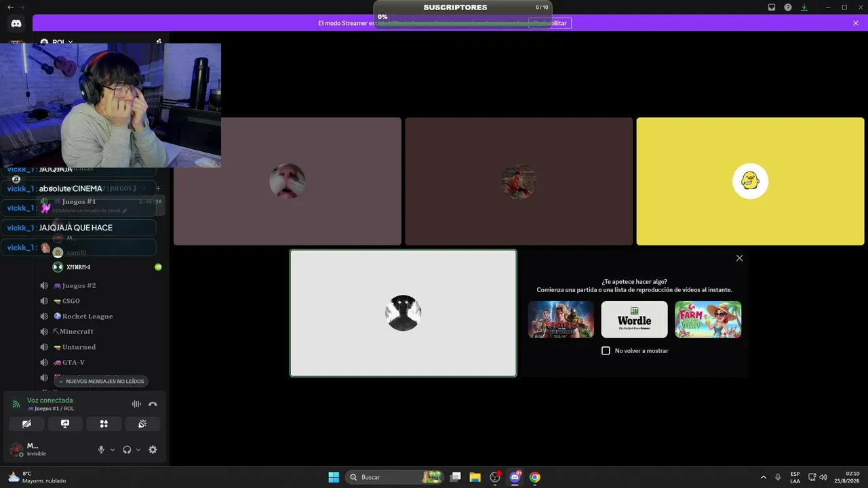The image size is (868, 488).
Task: Select the yellow duck avatar participant tile
Action: pos(750,182)
